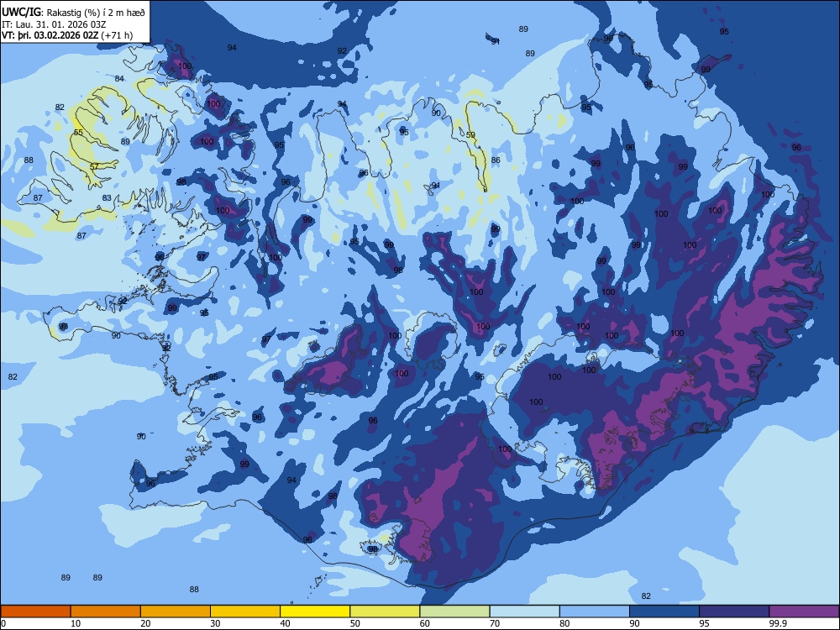The width and height of the screenshot is (840, 630).
Task: Click the '59' humidity value in the north
Action: [470, 135]
